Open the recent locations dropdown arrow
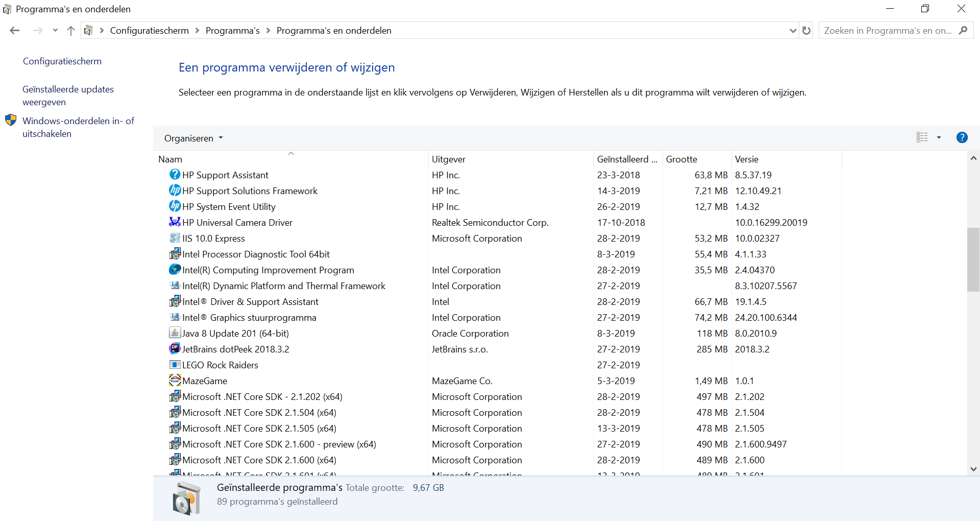 55,31
